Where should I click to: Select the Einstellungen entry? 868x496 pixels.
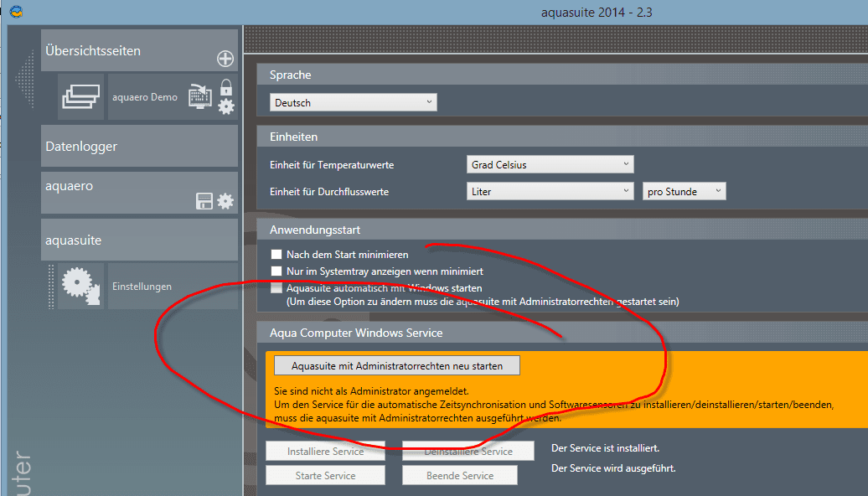point(173,287)
